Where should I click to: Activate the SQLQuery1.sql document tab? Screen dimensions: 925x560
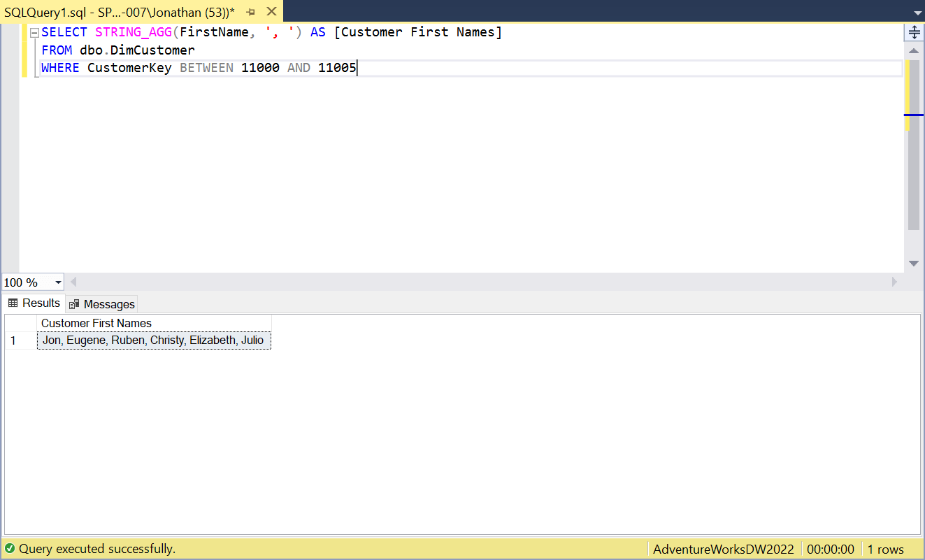119,12
